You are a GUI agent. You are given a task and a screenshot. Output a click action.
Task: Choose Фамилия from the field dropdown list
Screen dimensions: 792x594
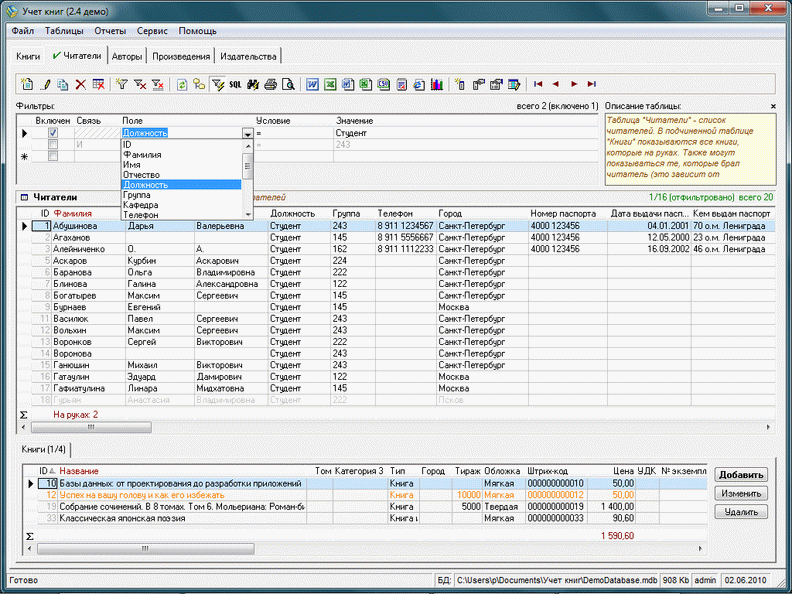[141, 155]
